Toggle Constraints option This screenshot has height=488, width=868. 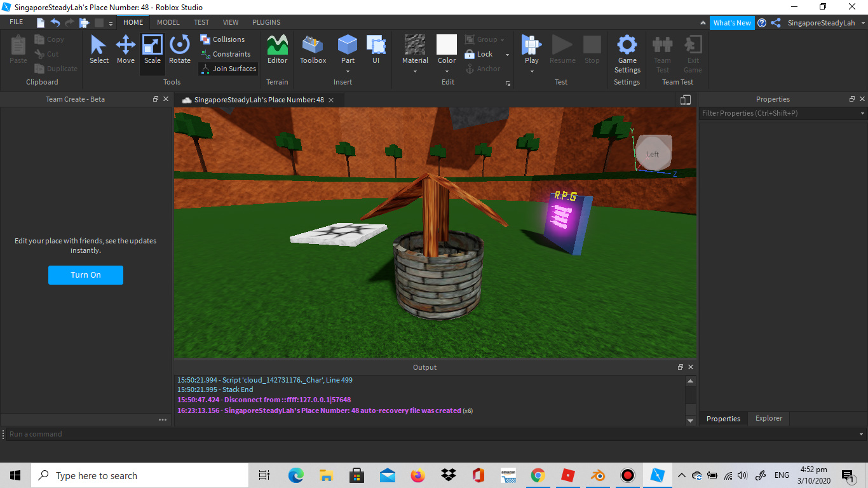(226, 54)
